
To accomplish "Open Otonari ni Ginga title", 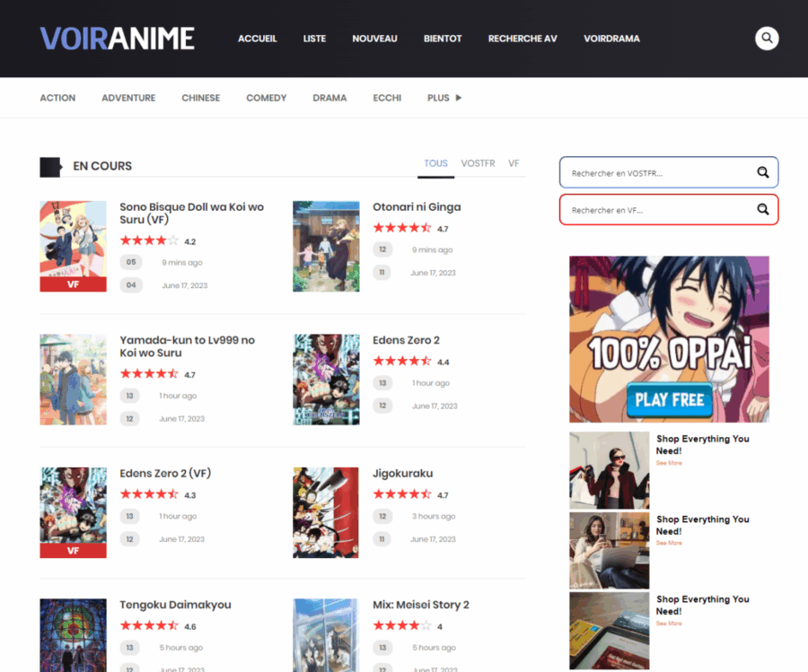I will point(417,207).
